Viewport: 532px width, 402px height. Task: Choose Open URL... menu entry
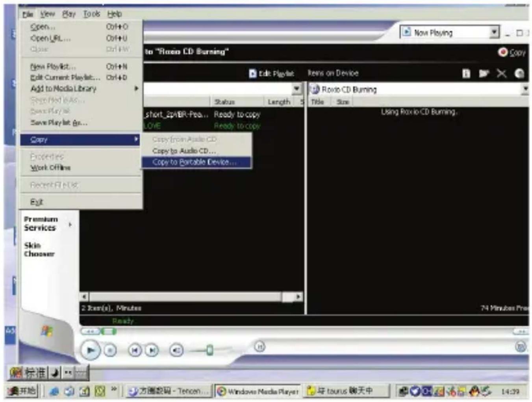(x=81, y=38)
